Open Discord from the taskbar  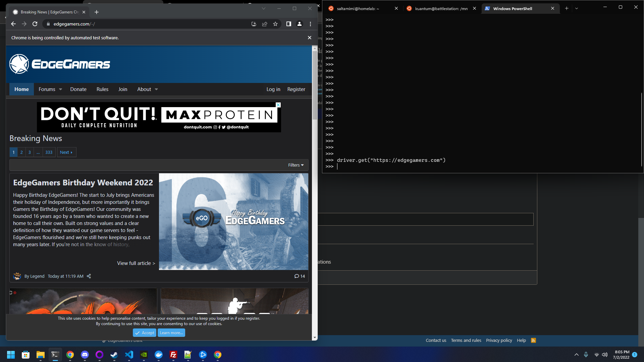[85, 355]
